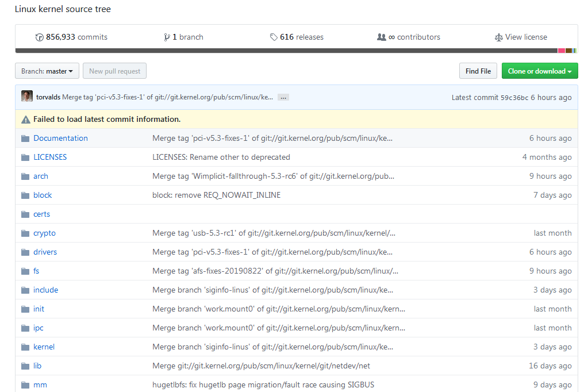Viewport: 588px width, 392px height.
Task: Expand the commit message ellipsis button
Action: point(283,98)
